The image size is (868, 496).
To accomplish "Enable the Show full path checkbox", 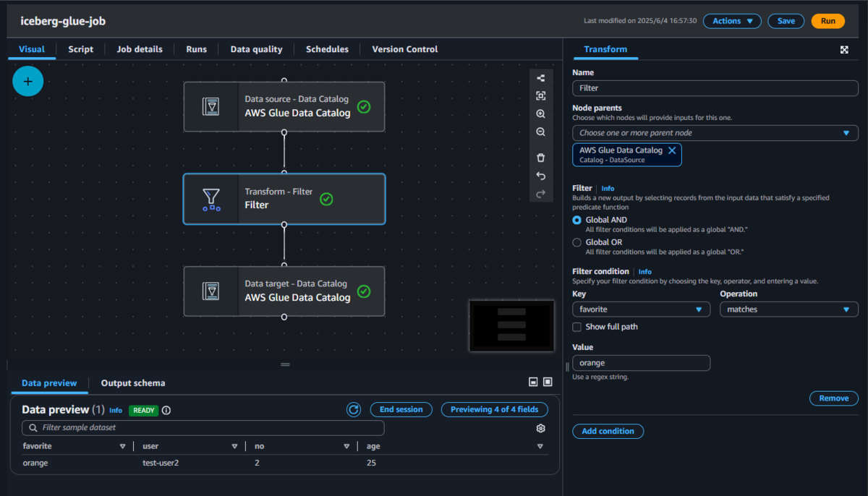I will [x=576, y=327].
